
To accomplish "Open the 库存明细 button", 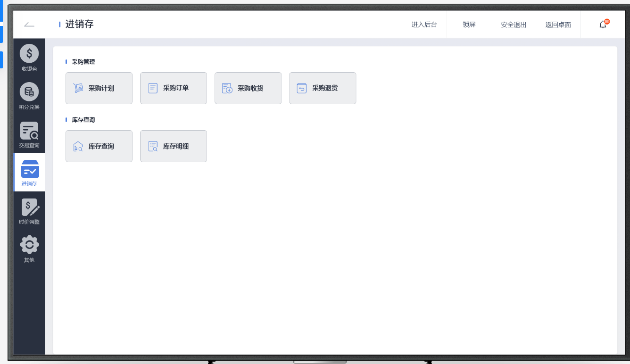I will pos(174,146).
